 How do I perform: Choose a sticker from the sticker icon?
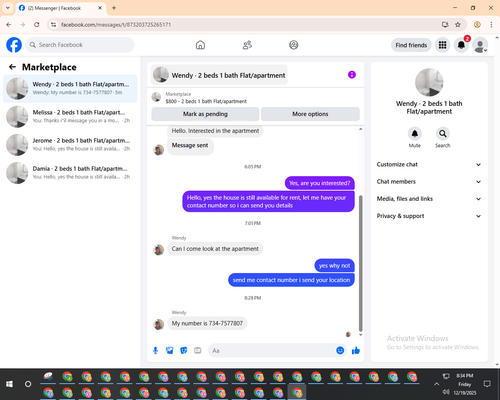pyautogui.click(x=184, y=350)
